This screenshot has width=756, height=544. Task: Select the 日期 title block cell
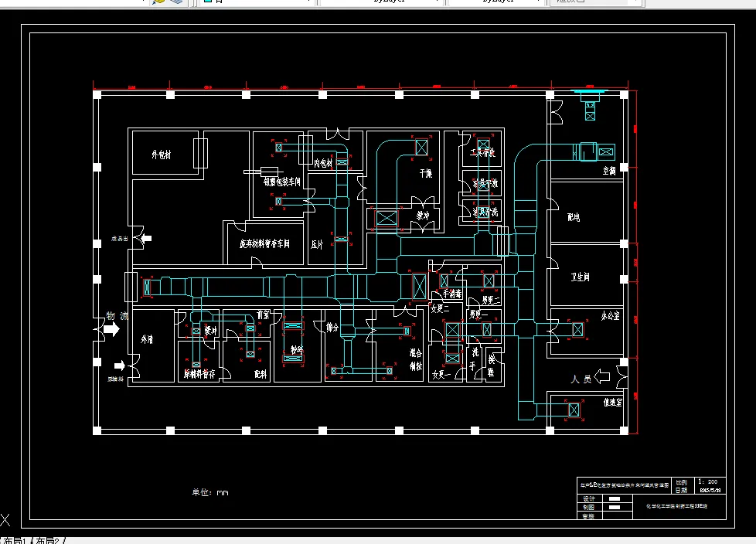click(x=681, y=490)
